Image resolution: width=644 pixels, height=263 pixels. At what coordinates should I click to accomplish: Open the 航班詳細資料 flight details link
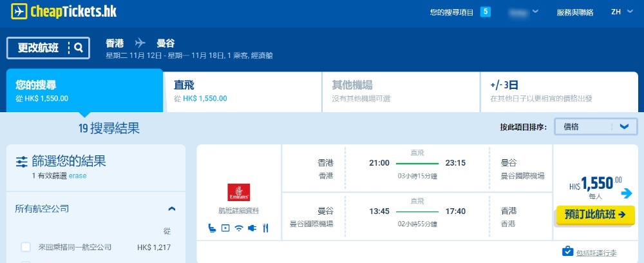[239, 211]
